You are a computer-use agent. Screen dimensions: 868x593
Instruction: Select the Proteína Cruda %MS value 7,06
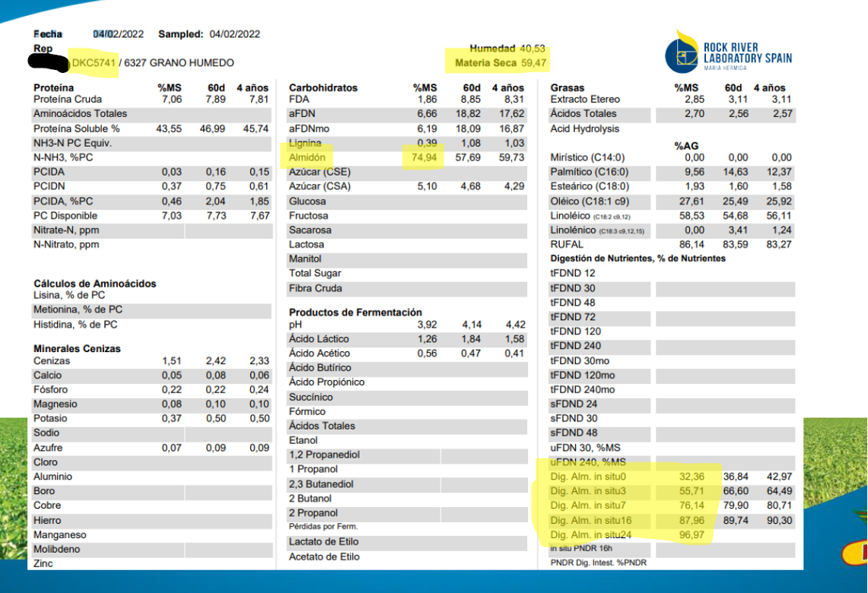172,99
